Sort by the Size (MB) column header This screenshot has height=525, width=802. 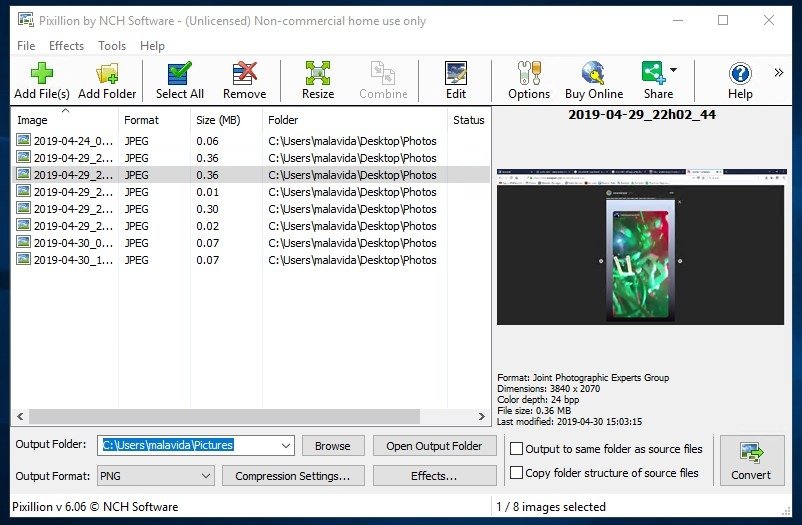(x=227, y=120)
